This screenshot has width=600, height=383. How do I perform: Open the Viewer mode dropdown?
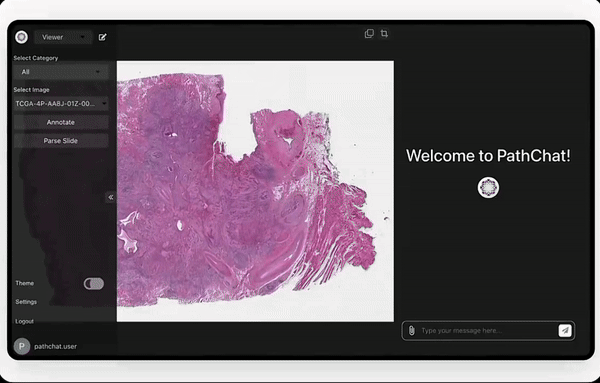pyautogui.click(x=64, y=37)
